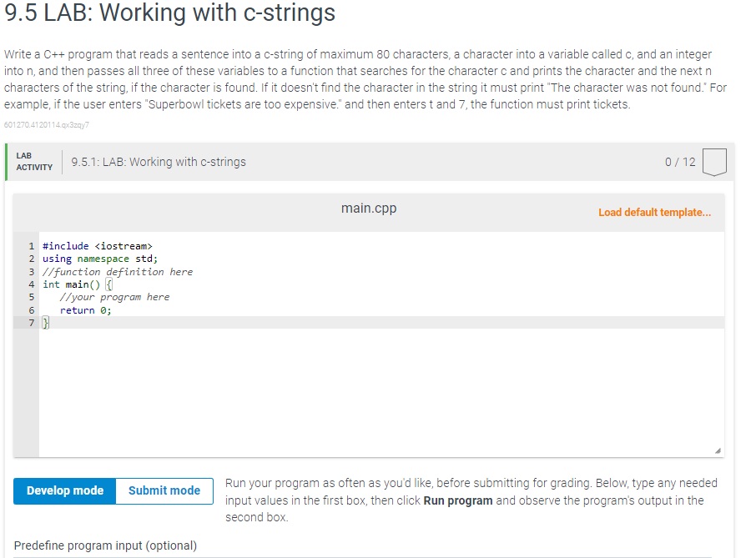Switch to Submit mode
756x558 pixels.
[x=164, y=490]
